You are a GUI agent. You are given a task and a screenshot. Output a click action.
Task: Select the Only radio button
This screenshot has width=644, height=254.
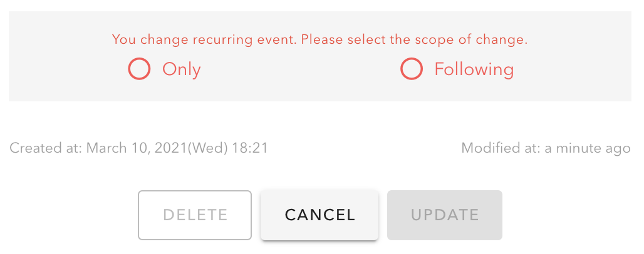[139, 69]
